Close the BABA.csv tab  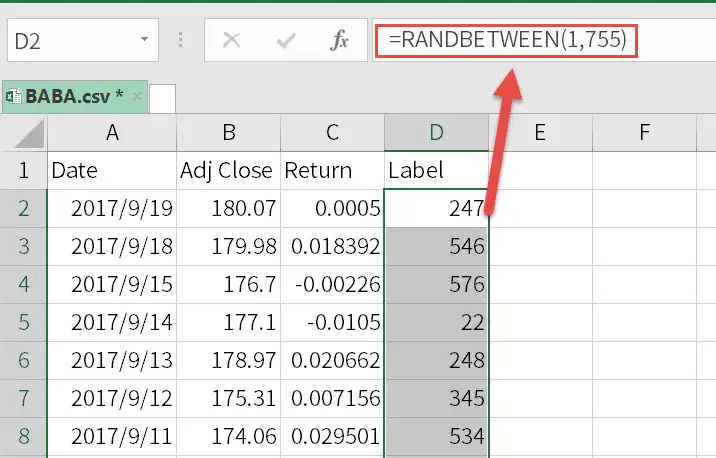click(137, 96)
